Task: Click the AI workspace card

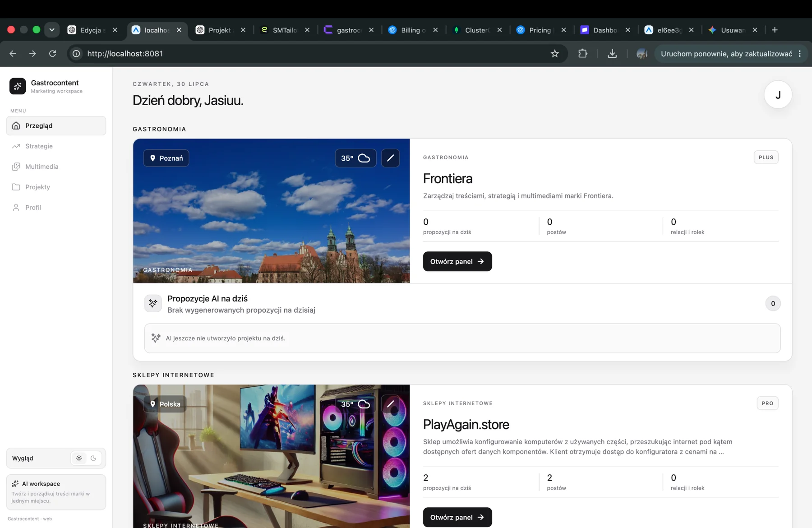Action: 56,492
